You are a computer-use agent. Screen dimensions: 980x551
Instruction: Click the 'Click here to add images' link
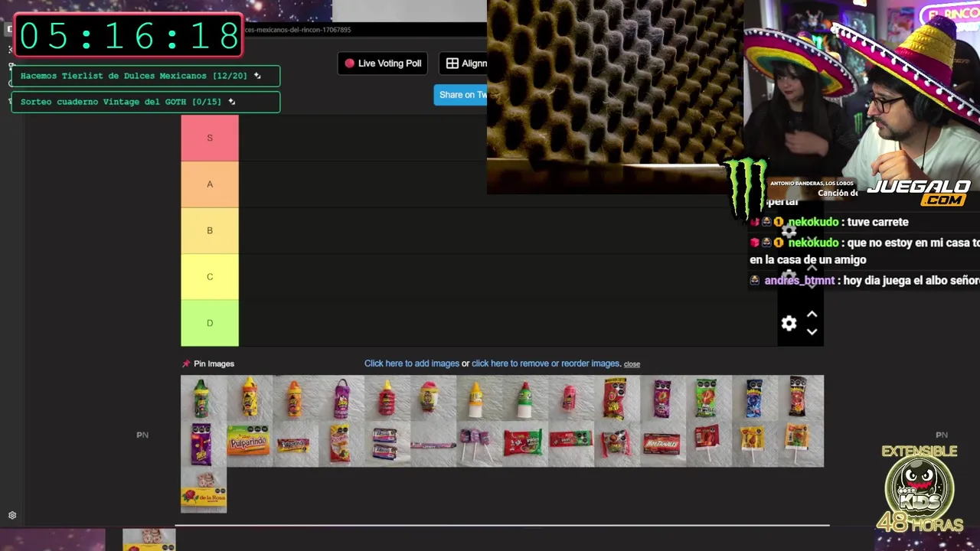tap(412, 364)
